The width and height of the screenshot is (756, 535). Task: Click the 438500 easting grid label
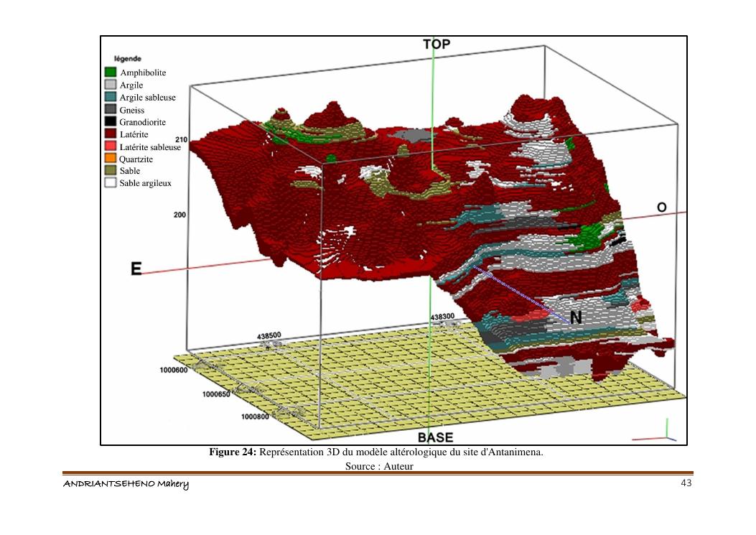point(269,335)
